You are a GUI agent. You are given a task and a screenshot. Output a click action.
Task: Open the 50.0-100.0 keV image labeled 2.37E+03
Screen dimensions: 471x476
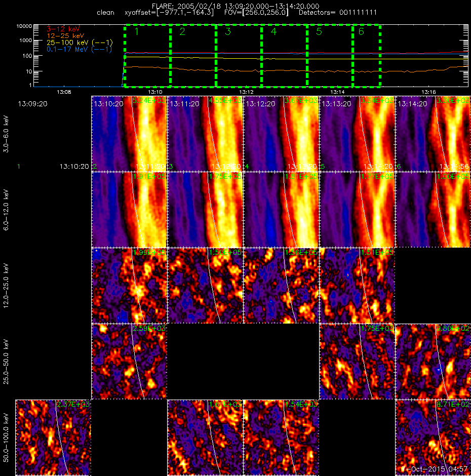pos(53,438)
